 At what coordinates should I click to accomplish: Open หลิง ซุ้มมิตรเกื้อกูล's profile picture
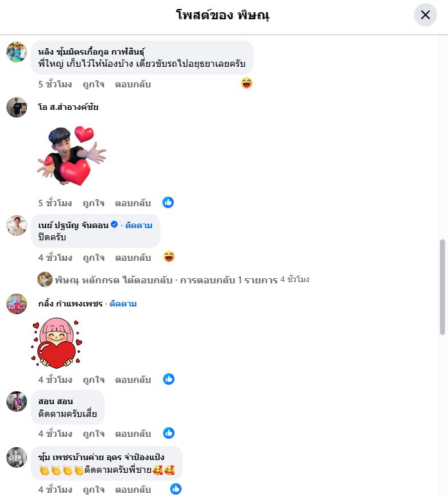coord(17,52)
